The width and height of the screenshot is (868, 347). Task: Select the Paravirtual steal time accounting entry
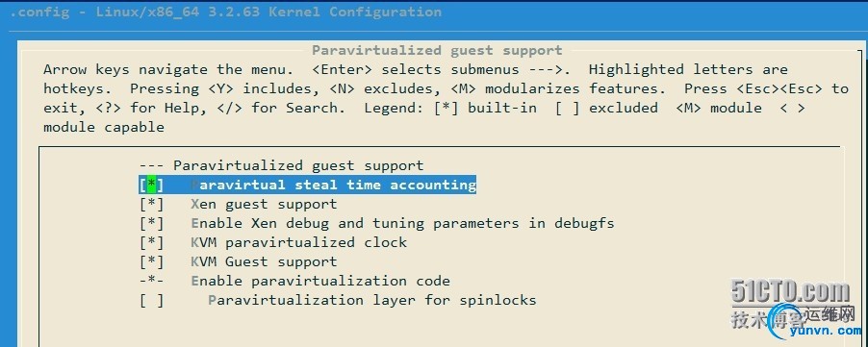coord(333,185)
